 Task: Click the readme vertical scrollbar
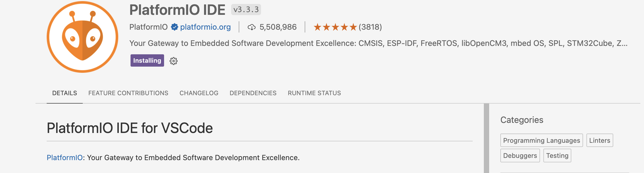pos(486,138)
